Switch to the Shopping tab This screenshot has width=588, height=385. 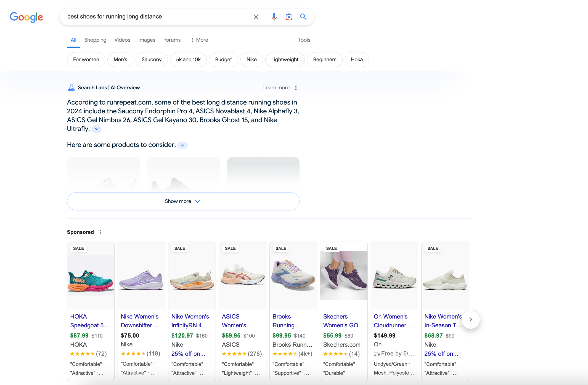(x=95, y=40)
